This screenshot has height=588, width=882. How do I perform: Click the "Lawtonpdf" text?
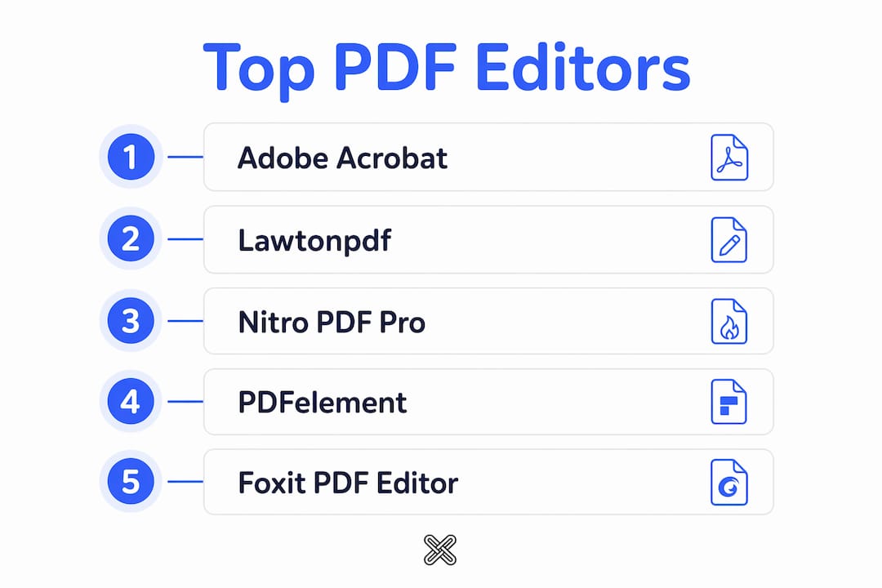tap(314, 241)
